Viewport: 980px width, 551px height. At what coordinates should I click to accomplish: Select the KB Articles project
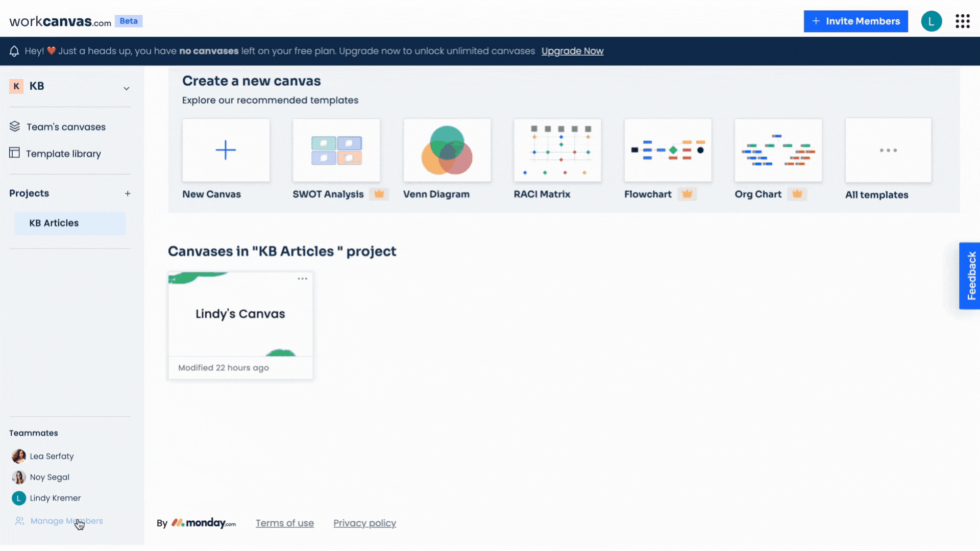click(x=54, y=223)
